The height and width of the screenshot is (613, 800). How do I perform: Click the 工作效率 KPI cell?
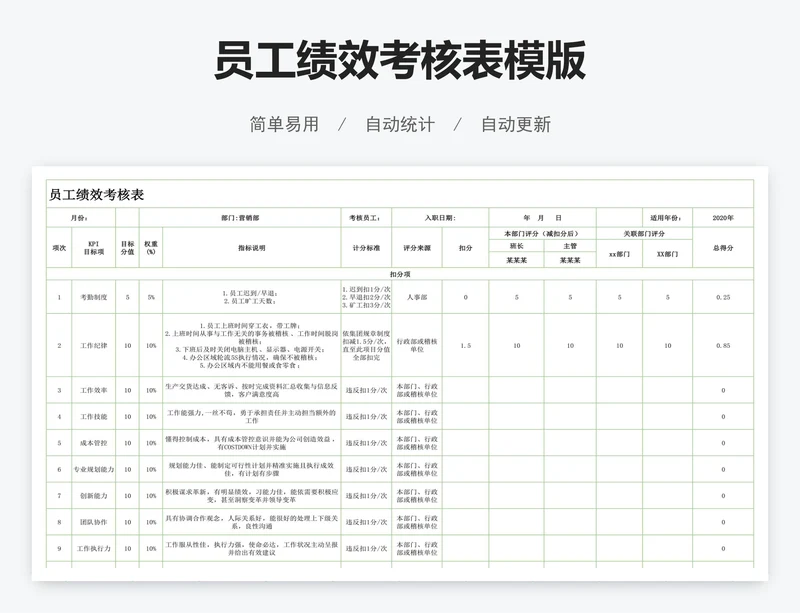93,390
